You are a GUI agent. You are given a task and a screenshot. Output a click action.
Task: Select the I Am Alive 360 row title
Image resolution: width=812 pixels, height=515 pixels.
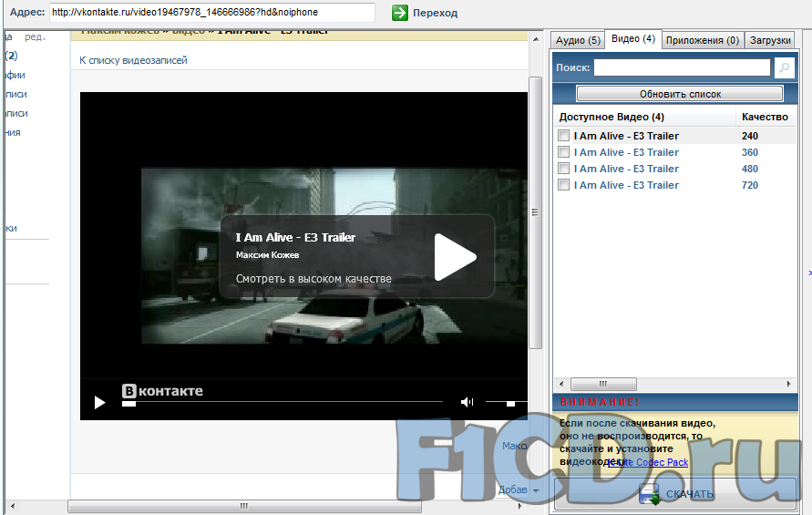[x=626, y=152]
